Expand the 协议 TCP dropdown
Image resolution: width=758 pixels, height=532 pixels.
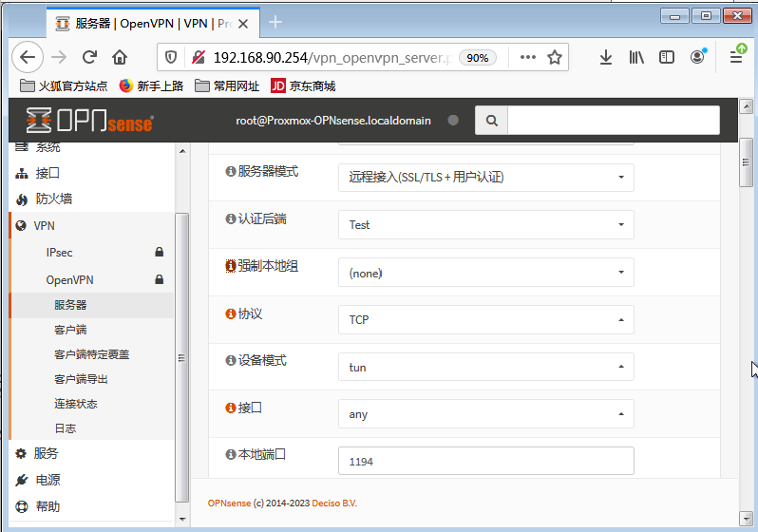tap(485, 320)
